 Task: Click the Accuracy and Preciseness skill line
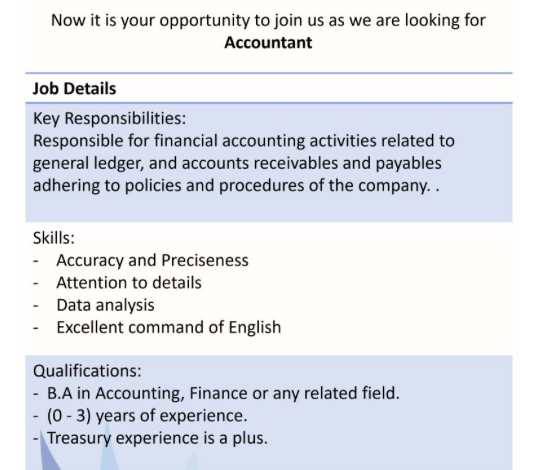[x=152, y=260]
